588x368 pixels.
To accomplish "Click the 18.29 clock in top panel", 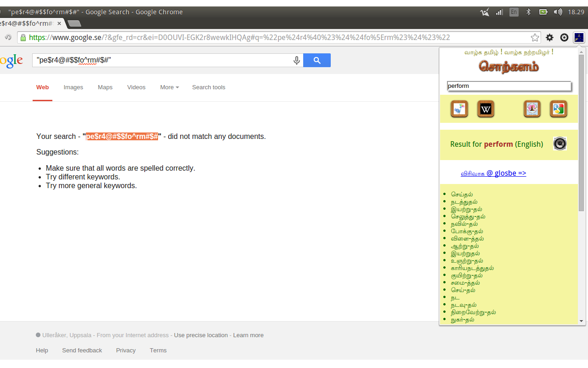I will pos(576,12).
